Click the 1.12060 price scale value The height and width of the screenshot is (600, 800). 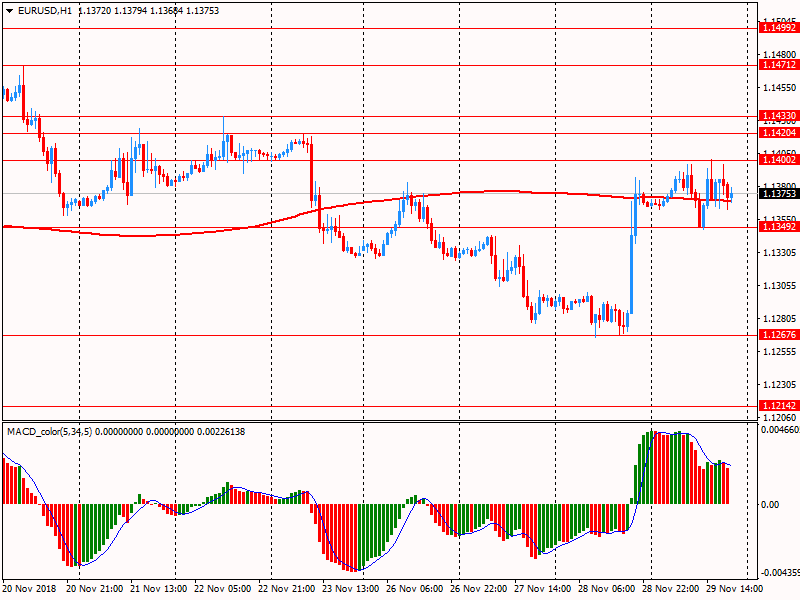tap(779, 417)
